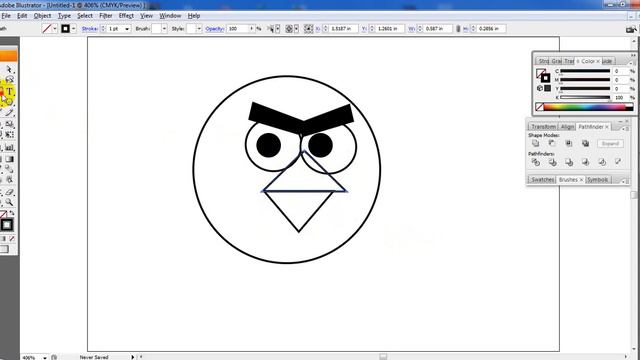Screen dimensions: 640x360
Task: Expand Opacity slider arrow
Action: click(251, 29)
